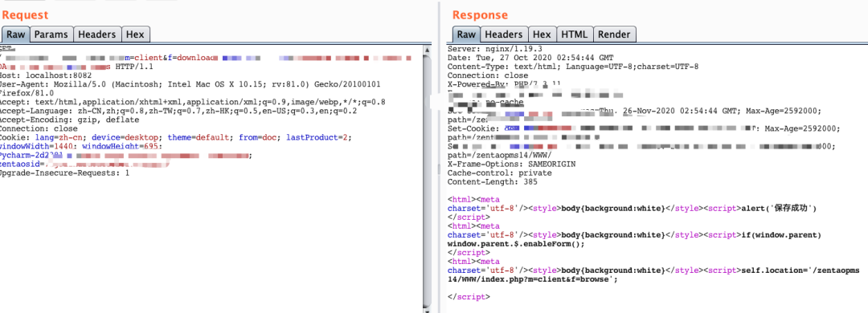
Task: Click the 14/WWW/index.php?m=client&f=browse line
Action: 532,279
